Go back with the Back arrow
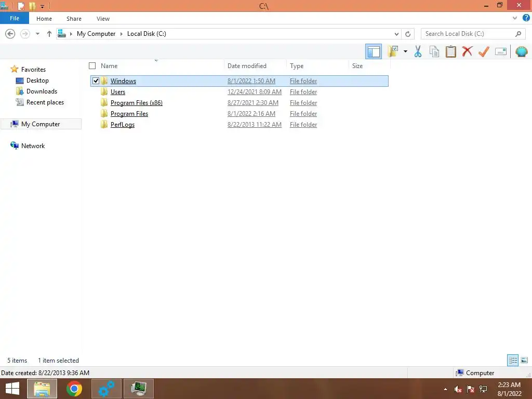Screen dimensions: 532x399 [x=10, y=34]
